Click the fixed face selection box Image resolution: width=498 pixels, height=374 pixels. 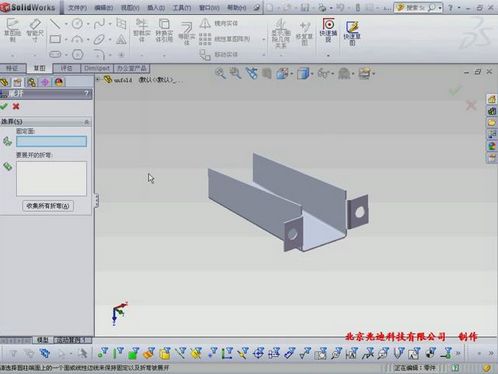coord(51,141)
